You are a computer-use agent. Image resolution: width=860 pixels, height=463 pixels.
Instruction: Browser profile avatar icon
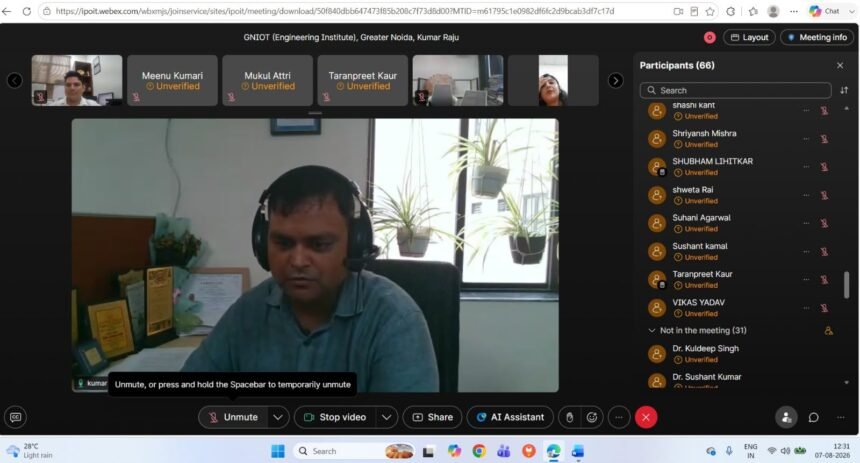pyautogui.click(x=773, y=11)
